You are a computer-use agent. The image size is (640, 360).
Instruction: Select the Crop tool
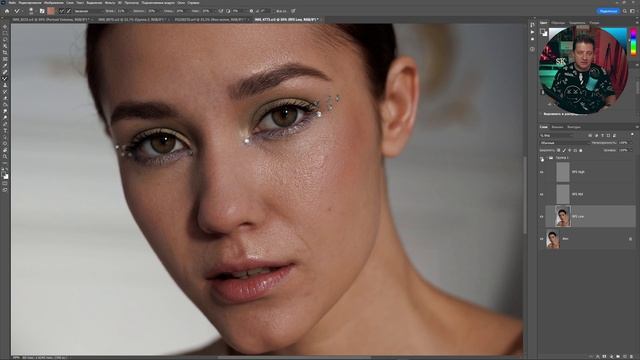click(x=5, y=53)
